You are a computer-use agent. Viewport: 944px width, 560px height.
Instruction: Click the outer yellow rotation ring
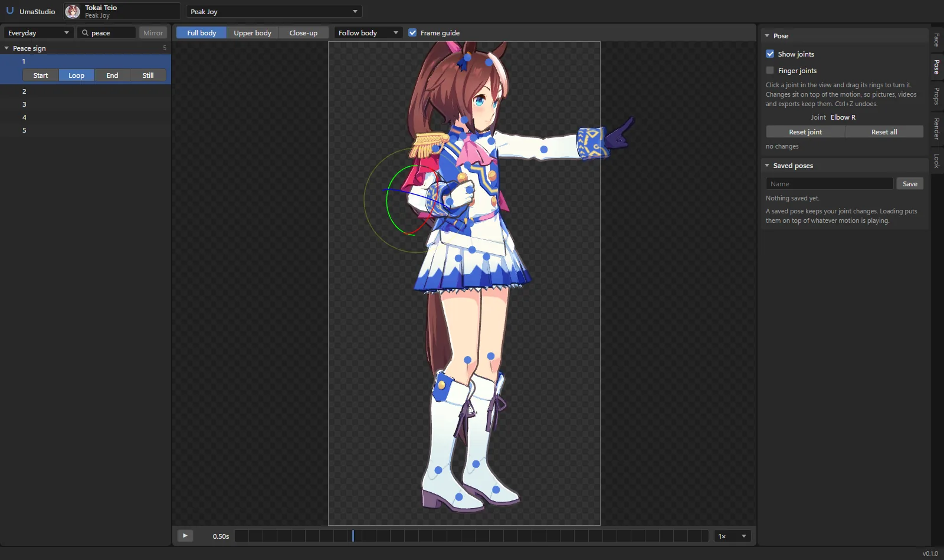[x=365, y=200]
